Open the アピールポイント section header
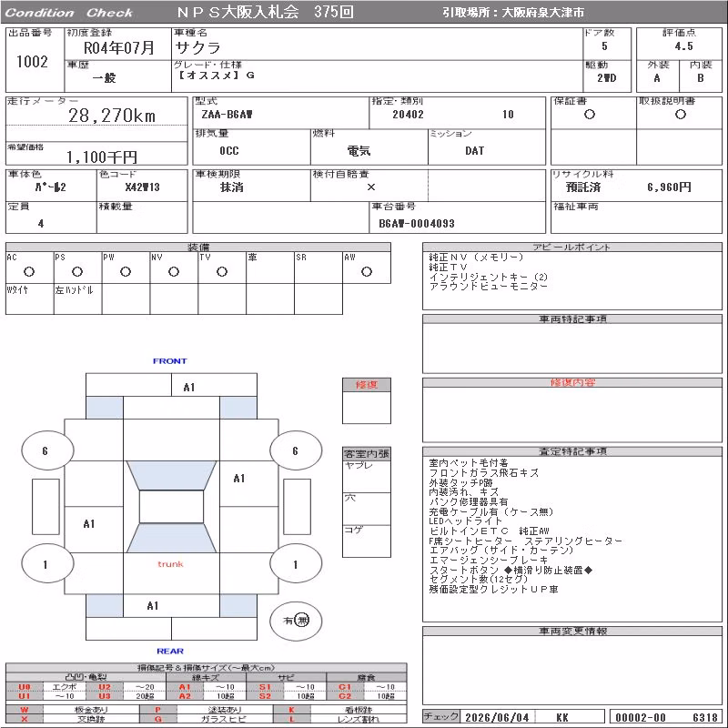This screenshot has width=728, height=728. point(572,247)
